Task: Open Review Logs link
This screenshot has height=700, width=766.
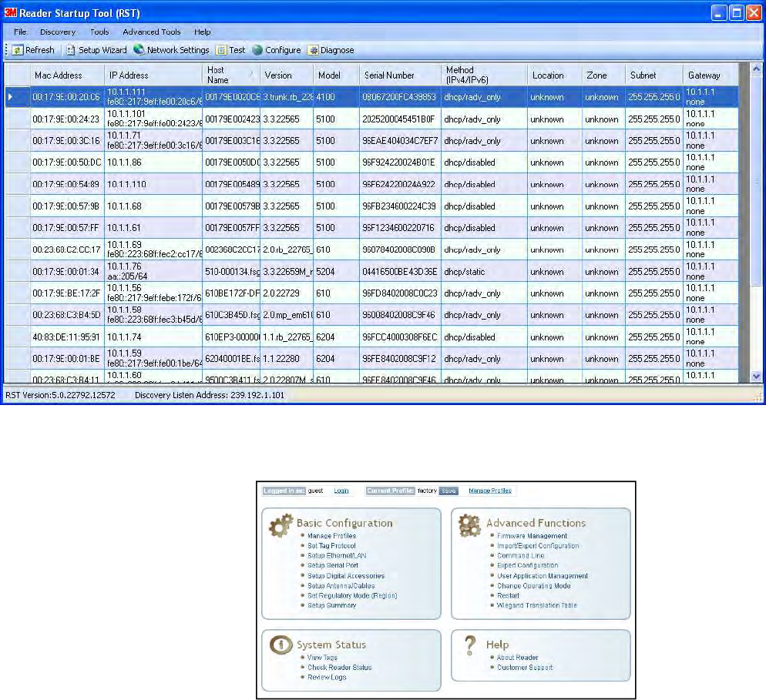Action: [327, 677]
